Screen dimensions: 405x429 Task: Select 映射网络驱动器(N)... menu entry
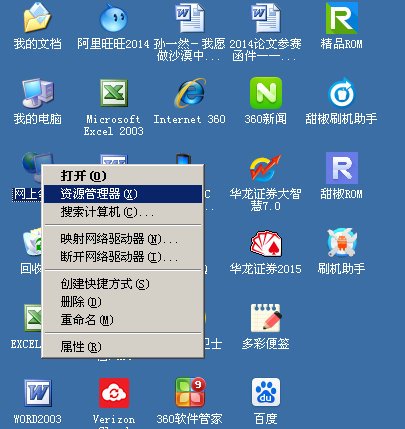(x=123, y=239)
